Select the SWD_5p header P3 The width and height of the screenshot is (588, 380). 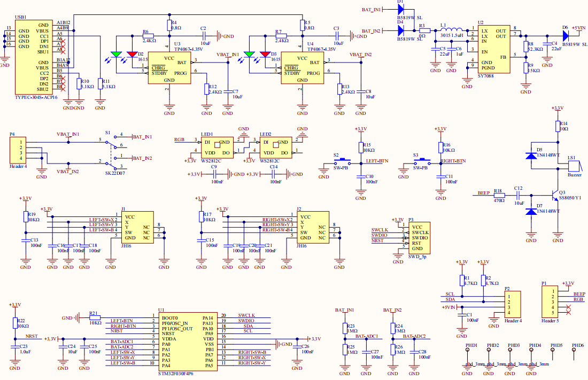420,238
